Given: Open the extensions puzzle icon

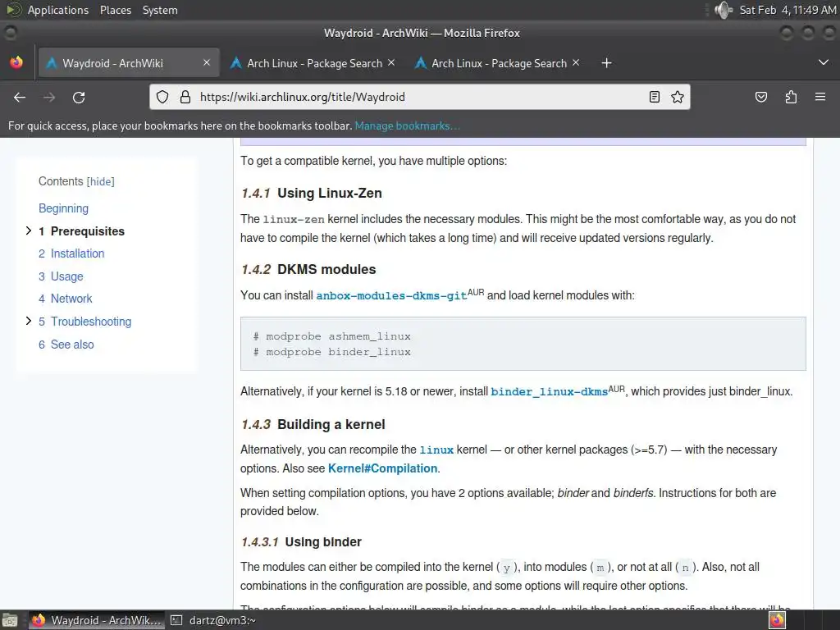Looking at the screenshot, I should [x=791, y=97].
